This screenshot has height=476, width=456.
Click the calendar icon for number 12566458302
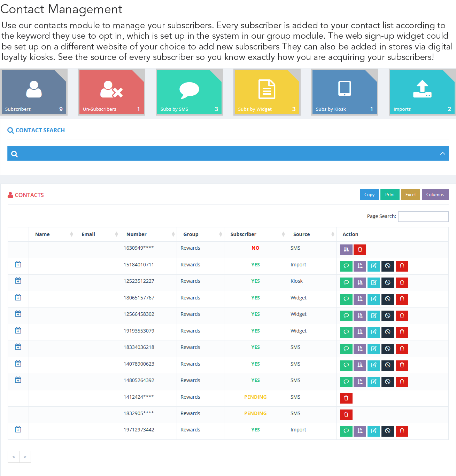click(x=18, y=314)
